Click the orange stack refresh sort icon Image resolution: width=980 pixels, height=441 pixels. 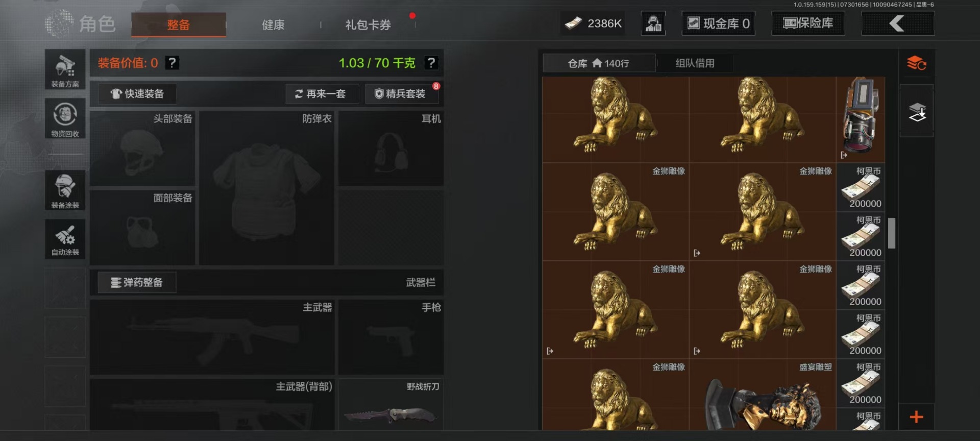tap(917, 63)
